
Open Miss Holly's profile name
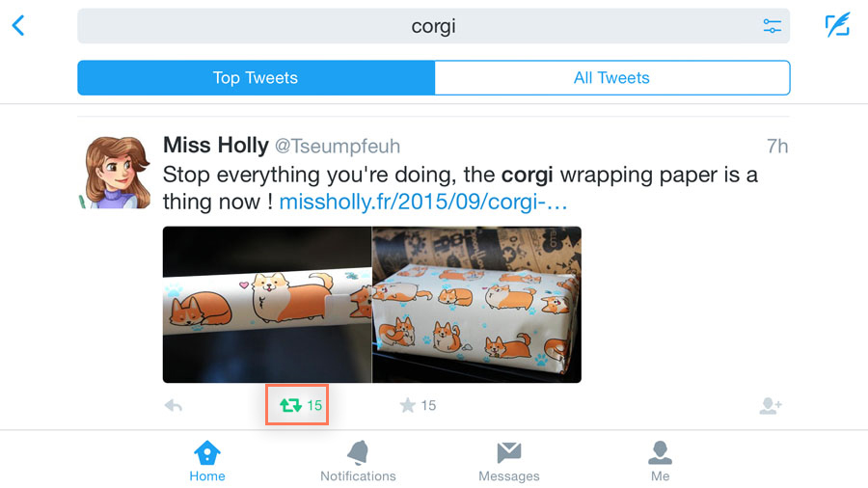[215, 146]
